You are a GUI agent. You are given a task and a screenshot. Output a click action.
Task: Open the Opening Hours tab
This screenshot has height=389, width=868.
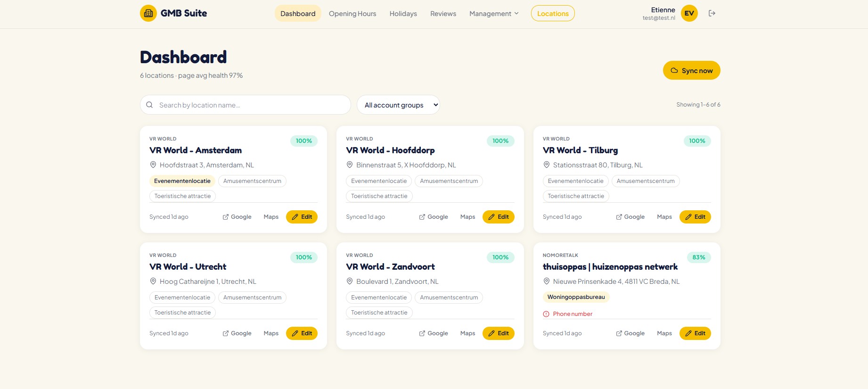pos(352,14)
